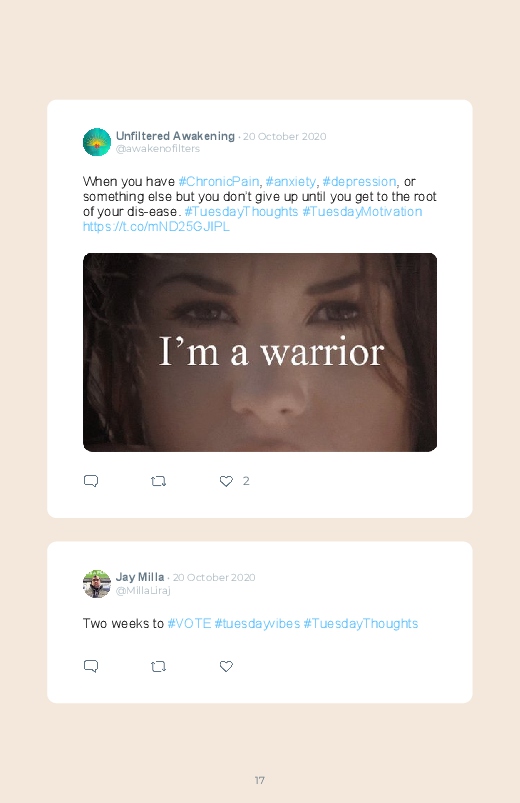Open Jay Milla profile avatar

(97, 584)
